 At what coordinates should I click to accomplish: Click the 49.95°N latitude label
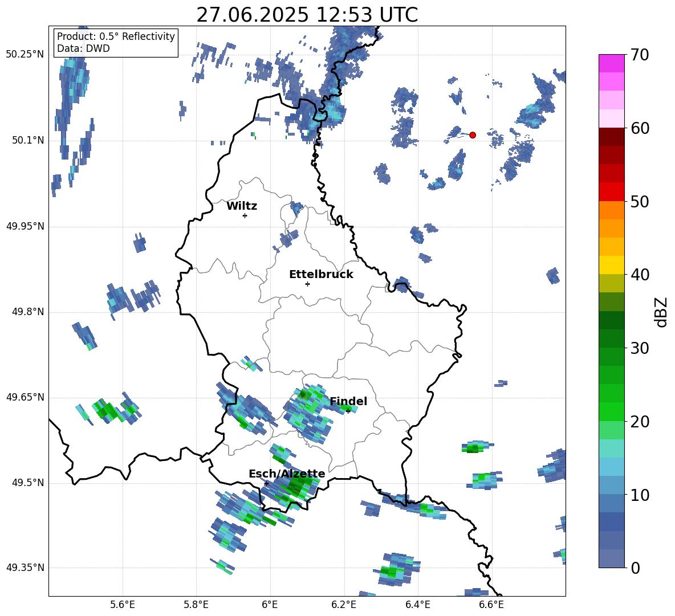click(x=25, y=226)
